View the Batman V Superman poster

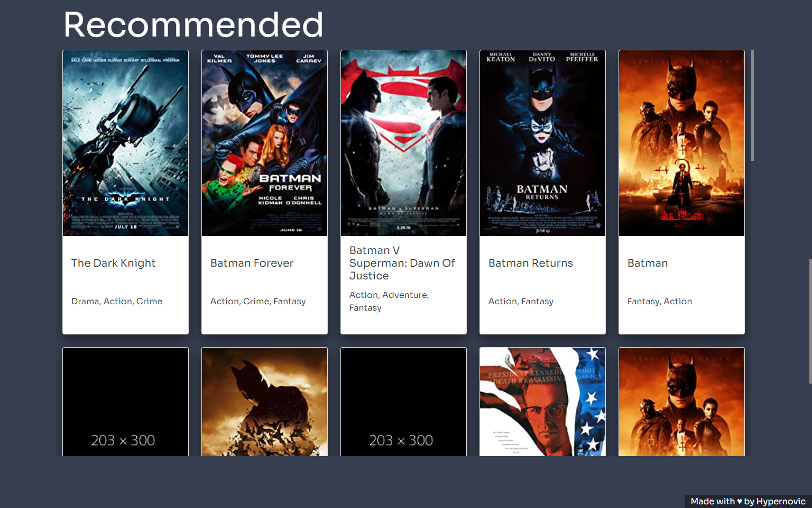(403, 143)
